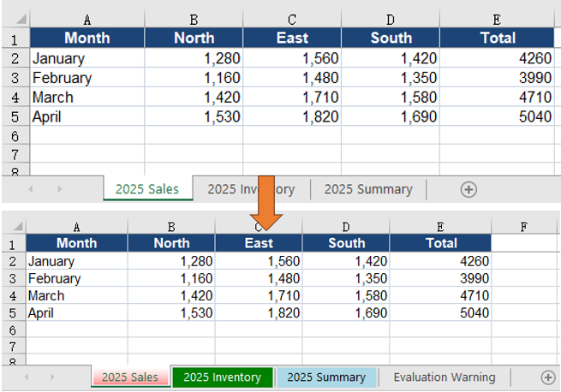Click the South header cell in the lower spreadsheet
The image size is (561, 392).
(x=346, y=243)
